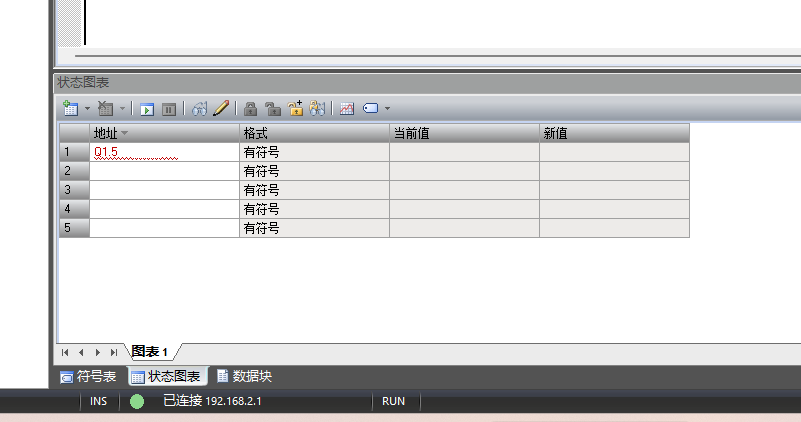Click the unforce open-lock icon
801x422 pixels.
click(x=273, y=108)
